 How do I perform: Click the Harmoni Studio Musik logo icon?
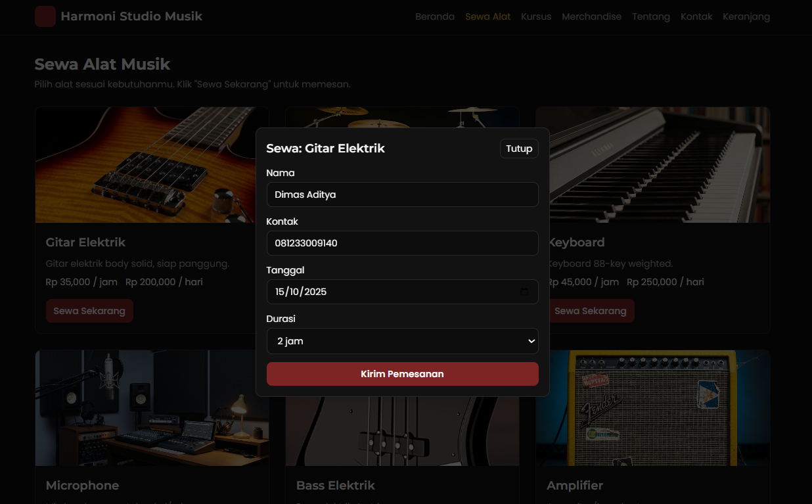45,16
